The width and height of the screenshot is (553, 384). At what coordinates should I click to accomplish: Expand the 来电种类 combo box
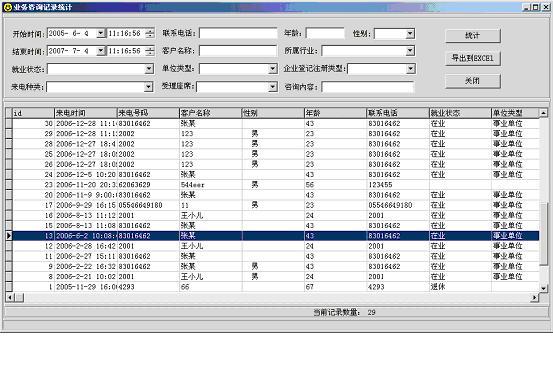(x=148, y=87)
